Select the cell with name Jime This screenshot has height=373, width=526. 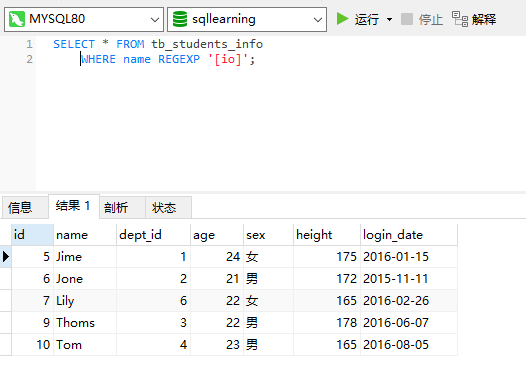tap(85, 257)
